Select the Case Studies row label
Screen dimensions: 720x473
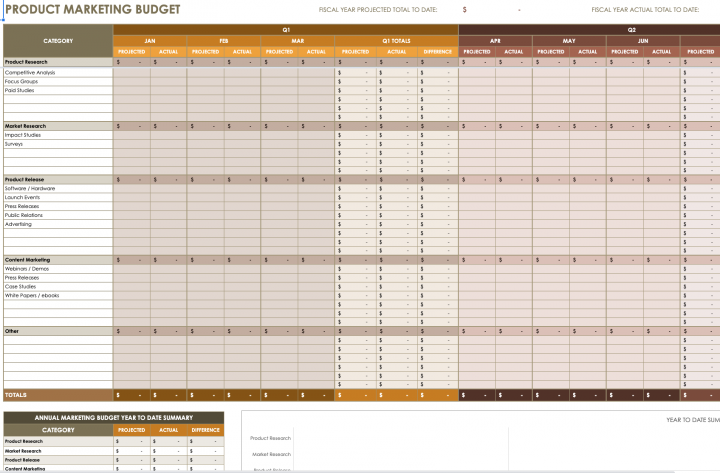[21, 287]
